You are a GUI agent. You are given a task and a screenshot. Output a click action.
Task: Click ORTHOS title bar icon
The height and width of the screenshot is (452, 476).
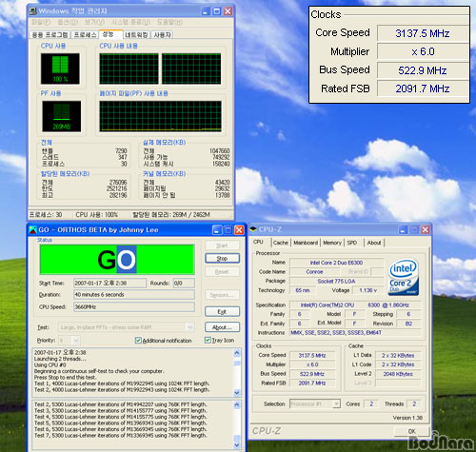coord(32,229)
